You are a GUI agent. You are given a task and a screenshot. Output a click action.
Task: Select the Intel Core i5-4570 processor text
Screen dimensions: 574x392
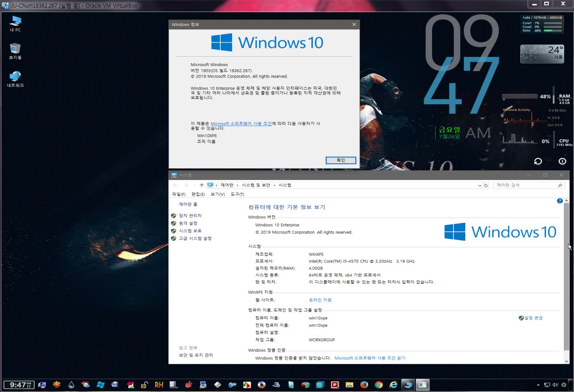click(x=362, y=261)
